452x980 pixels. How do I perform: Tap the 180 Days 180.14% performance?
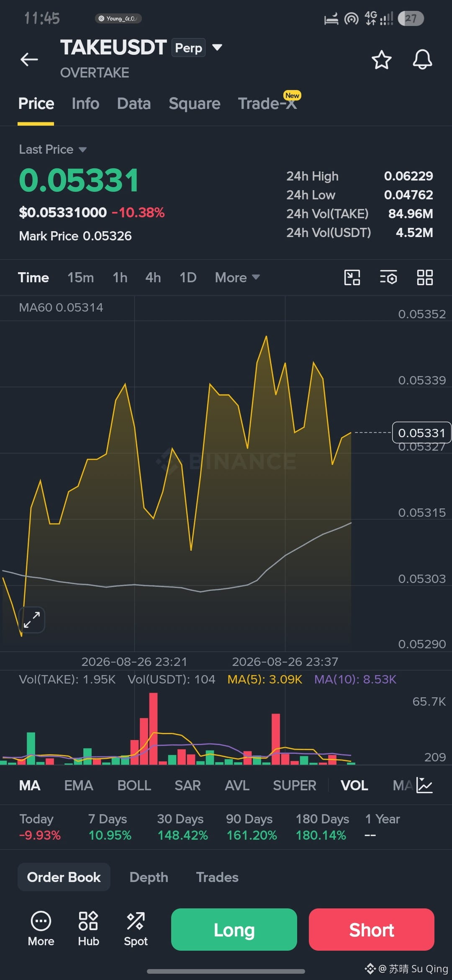[x=322, y=827]
